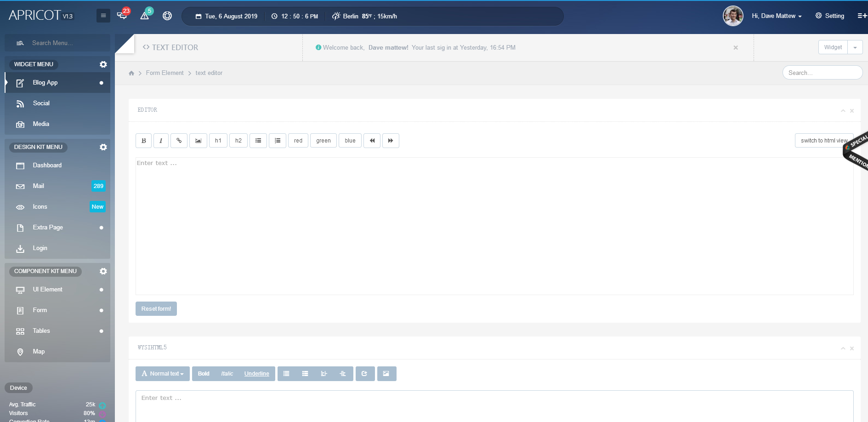Open Design Kit Menu gear settings
This screenshot has width=868, height=422.
[x=103, y=147]
